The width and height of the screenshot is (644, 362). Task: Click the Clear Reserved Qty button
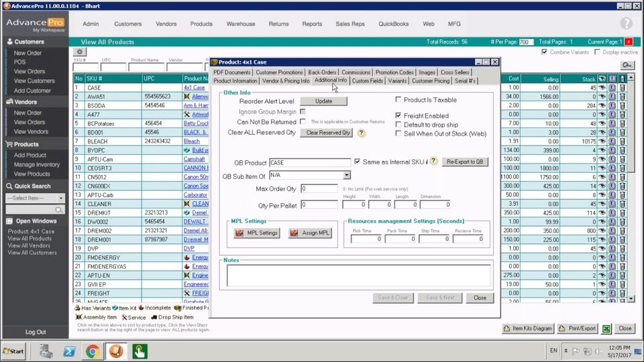coord(328,133)
